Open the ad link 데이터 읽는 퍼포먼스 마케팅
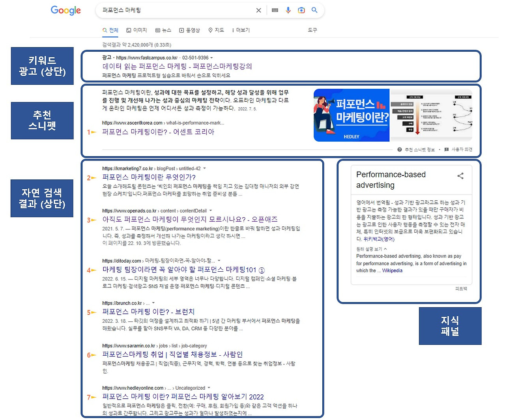Viewport: 505px width, 420px height. pyautogui.click(x=177, y=66)
